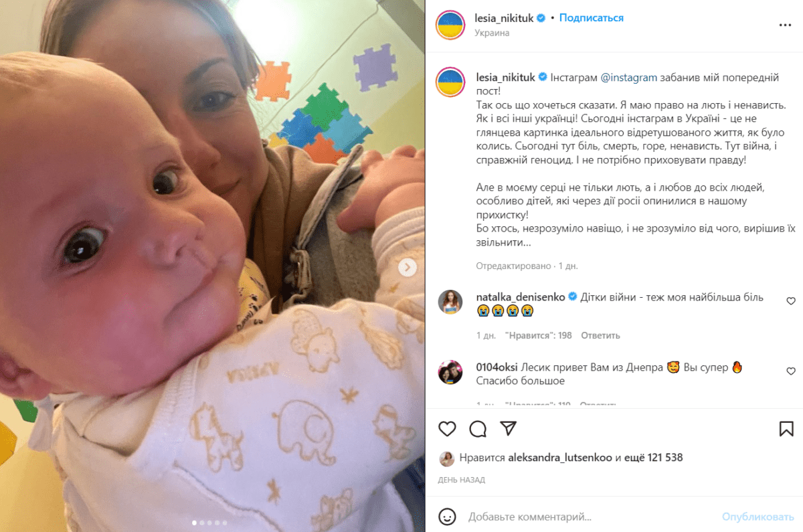Like 0104oksi's comment heart
The image size is (803, 532).
(x=791, y=371)
